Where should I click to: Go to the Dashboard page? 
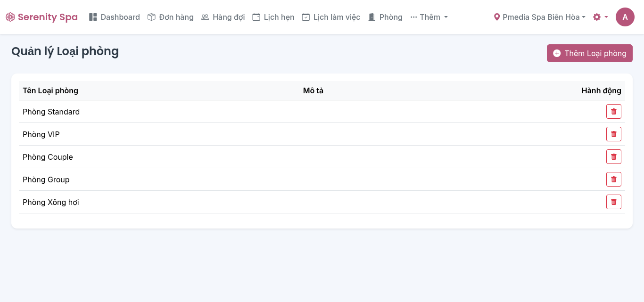tap(115, 17)
